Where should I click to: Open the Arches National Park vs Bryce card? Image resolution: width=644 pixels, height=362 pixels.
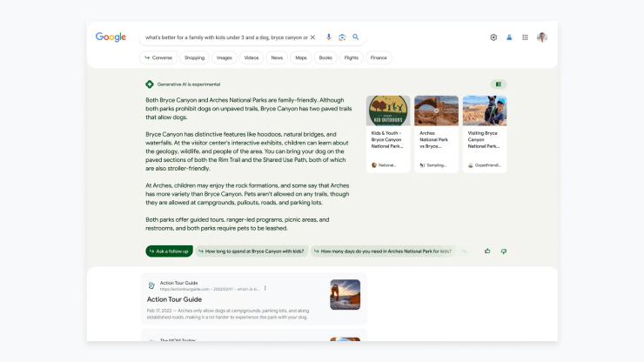[436, 134]
